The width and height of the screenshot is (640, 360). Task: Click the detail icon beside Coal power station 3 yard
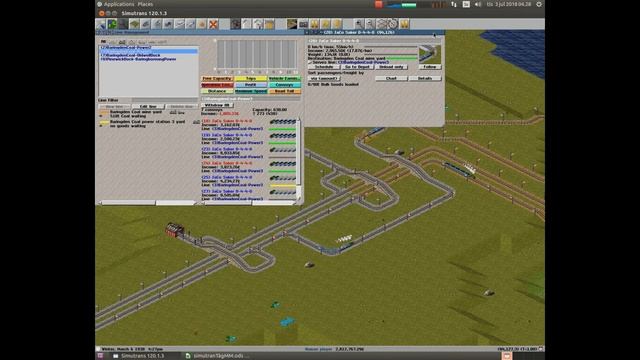(x=196, y=122)
